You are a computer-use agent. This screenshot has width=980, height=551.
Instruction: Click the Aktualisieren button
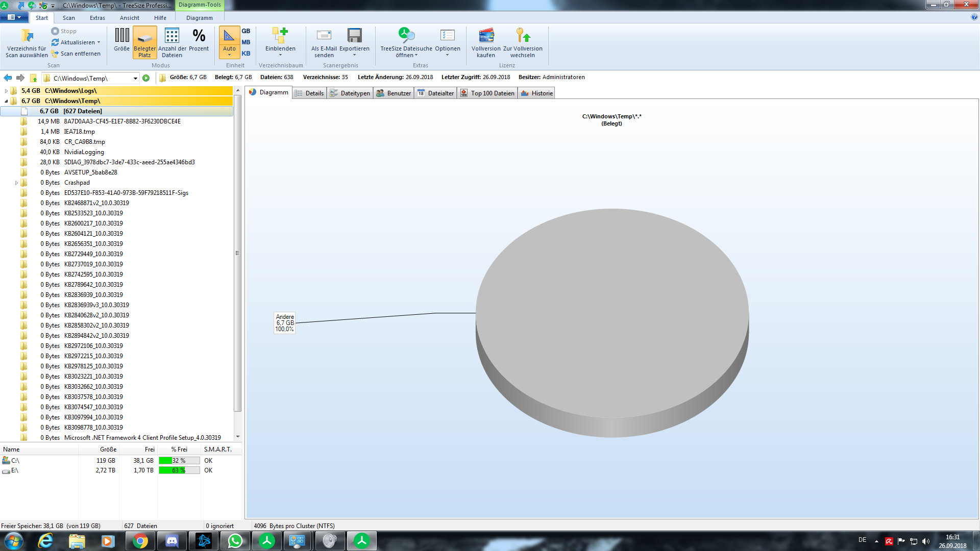tap(76, 42)
